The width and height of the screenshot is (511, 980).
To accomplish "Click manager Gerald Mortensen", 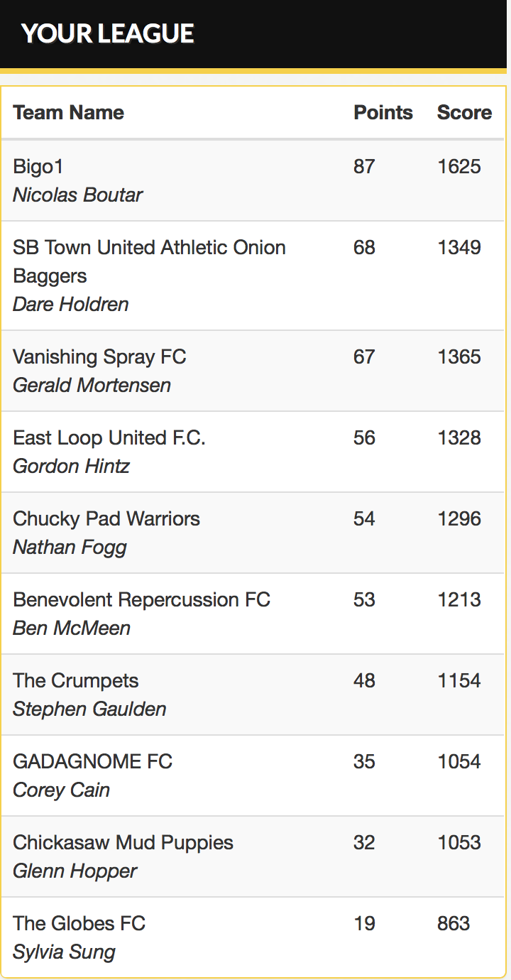I will (x=92, y=385).
